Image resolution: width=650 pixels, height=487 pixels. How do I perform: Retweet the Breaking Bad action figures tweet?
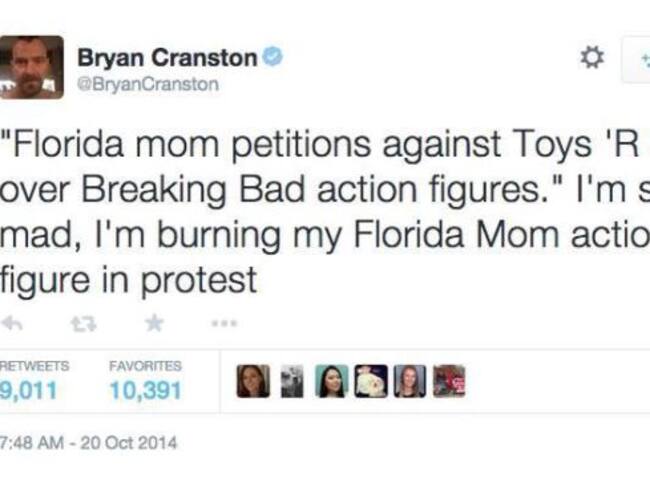(83, 323)
